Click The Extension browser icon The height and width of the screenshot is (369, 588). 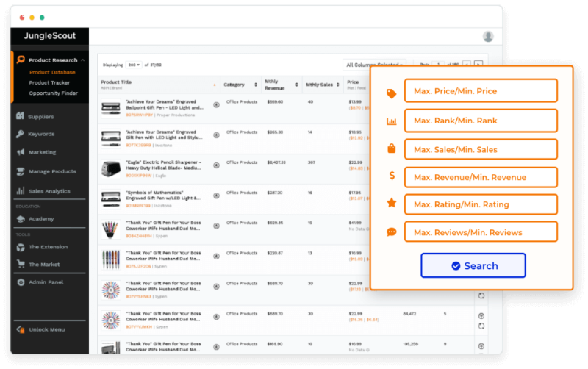coord(21,247)
